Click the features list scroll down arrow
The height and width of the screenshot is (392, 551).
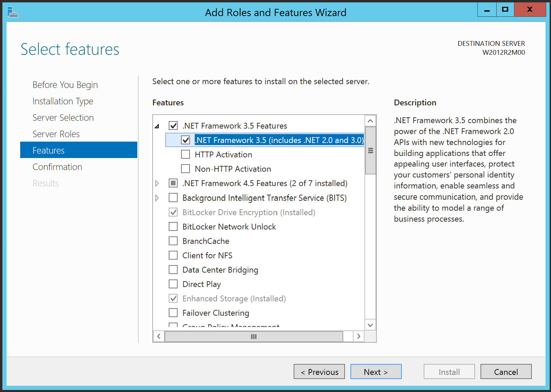pos(370,325)
